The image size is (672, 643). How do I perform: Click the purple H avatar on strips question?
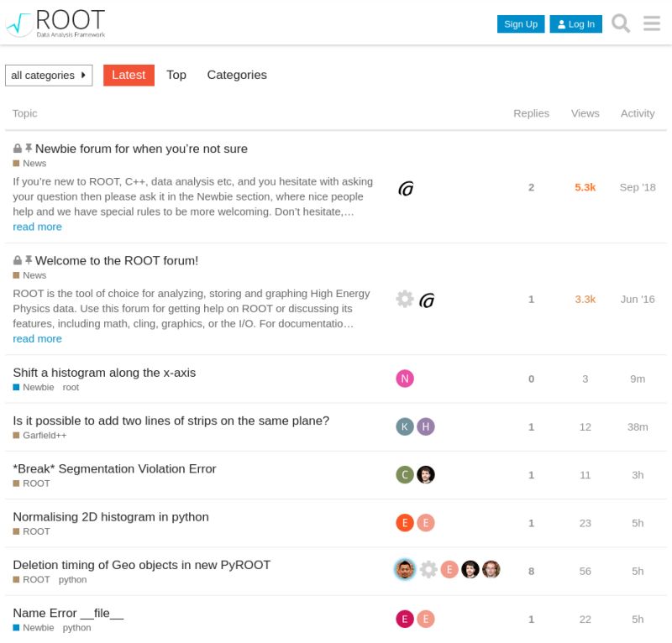[426, 426]
